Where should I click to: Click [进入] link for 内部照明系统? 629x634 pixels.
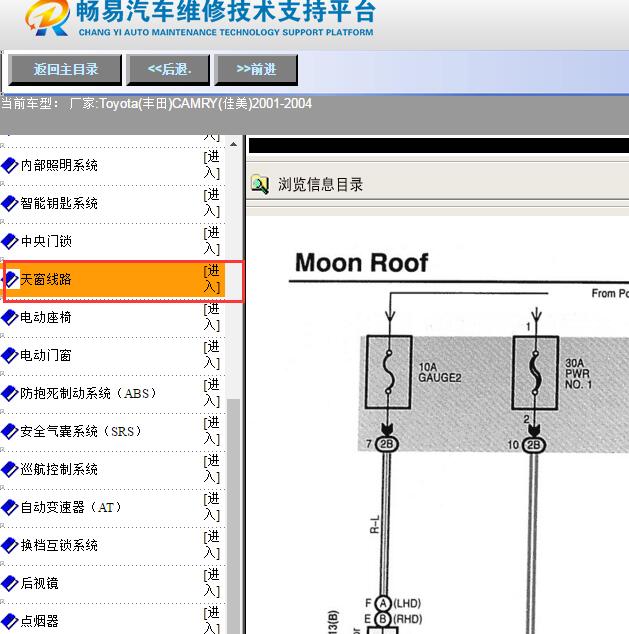212,165
